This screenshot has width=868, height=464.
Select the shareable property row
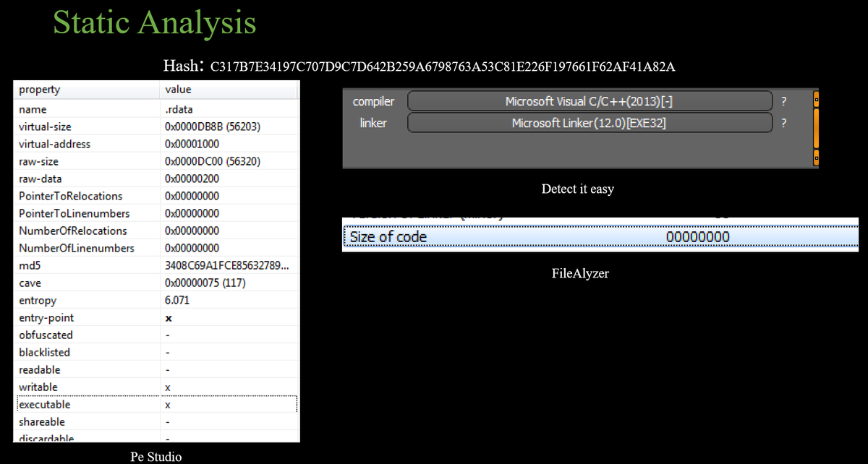pyautogui.click(x=156, y=422)
